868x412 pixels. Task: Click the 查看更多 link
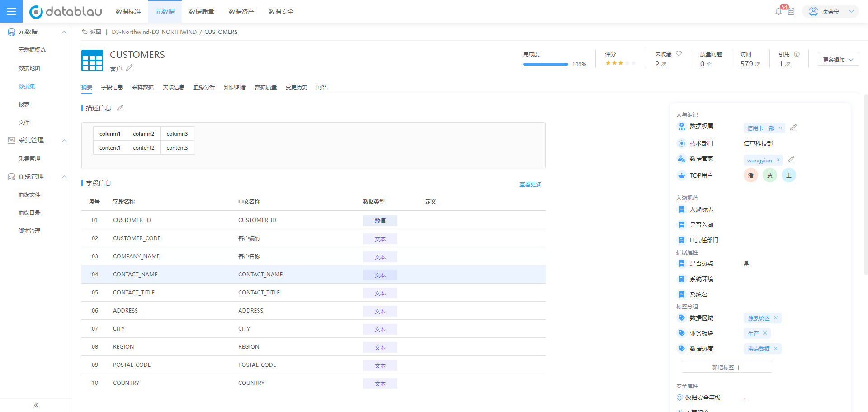[530, 184]
